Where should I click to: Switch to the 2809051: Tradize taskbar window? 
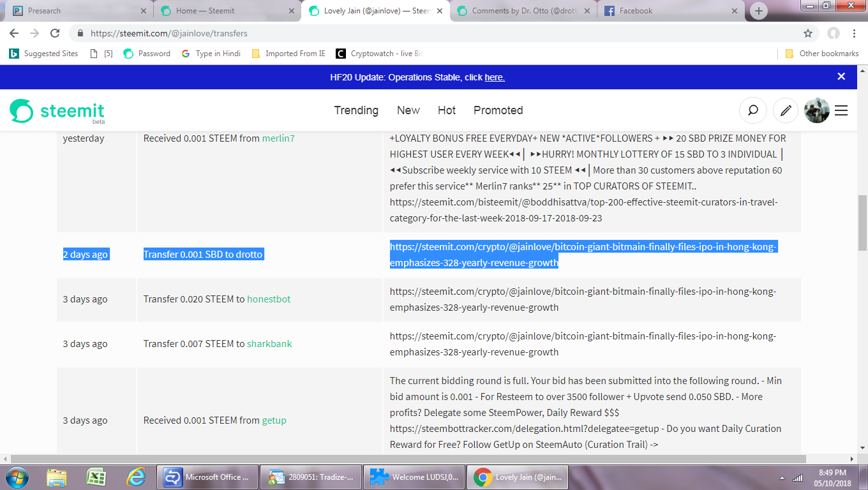[x=311, y=477]
